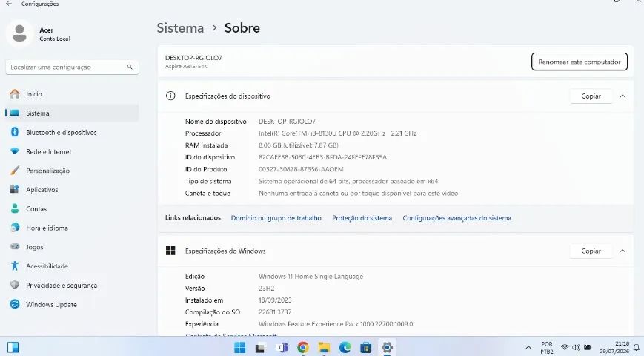644x356 pixels.
Task: Open Aplicativos settings page
Action: click(x=72, y=190)
